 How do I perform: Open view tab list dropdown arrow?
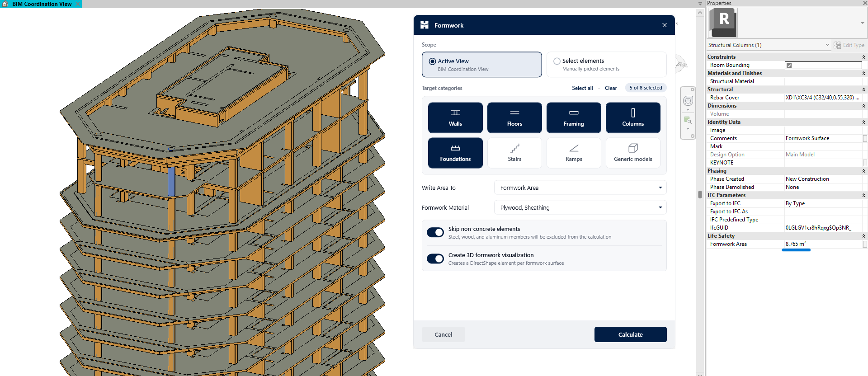pos(700,4)
